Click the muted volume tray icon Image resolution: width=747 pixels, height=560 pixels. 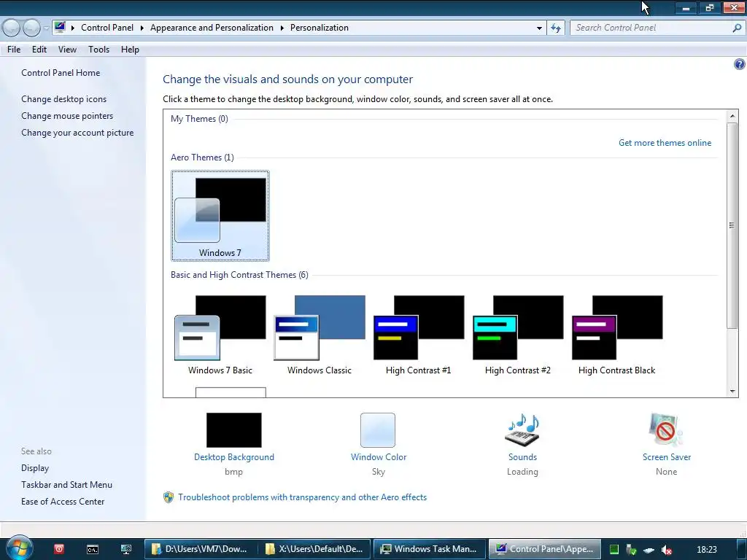click(x=667, y=550)
